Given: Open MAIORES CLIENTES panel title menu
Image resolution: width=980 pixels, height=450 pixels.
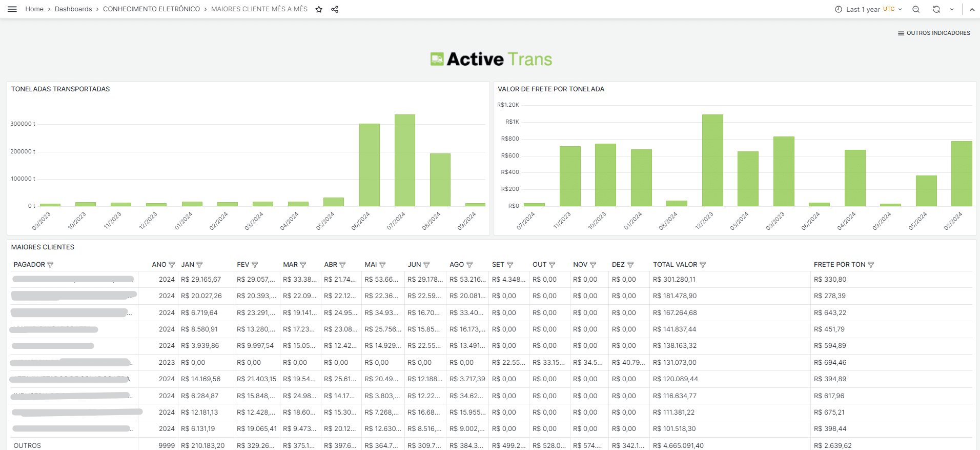Looking at the screenshot, I should coord(43,247).
